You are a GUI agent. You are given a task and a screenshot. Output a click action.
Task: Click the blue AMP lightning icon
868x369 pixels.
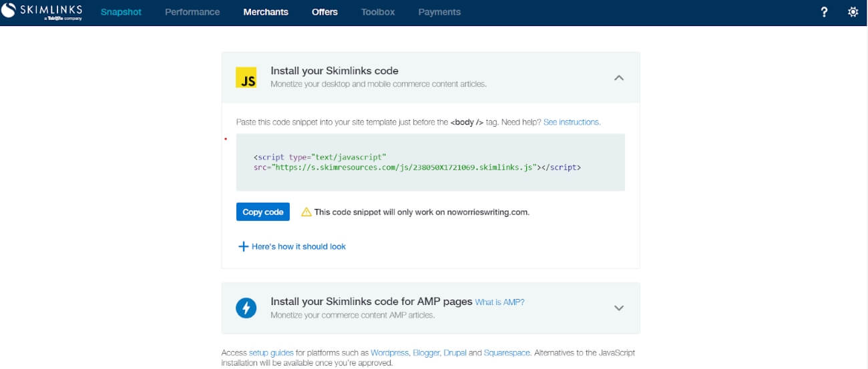(x=246, y=308)
